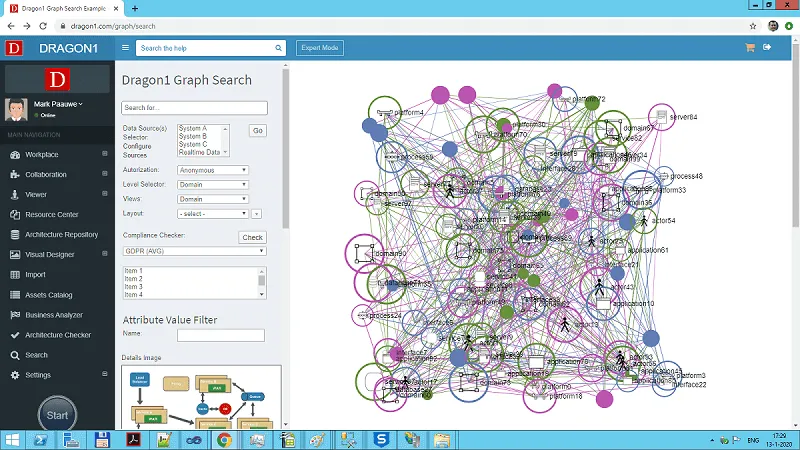Click the Collaboration sidebar icon
Screen dimensions: 800x450
[x=15, y=174]
